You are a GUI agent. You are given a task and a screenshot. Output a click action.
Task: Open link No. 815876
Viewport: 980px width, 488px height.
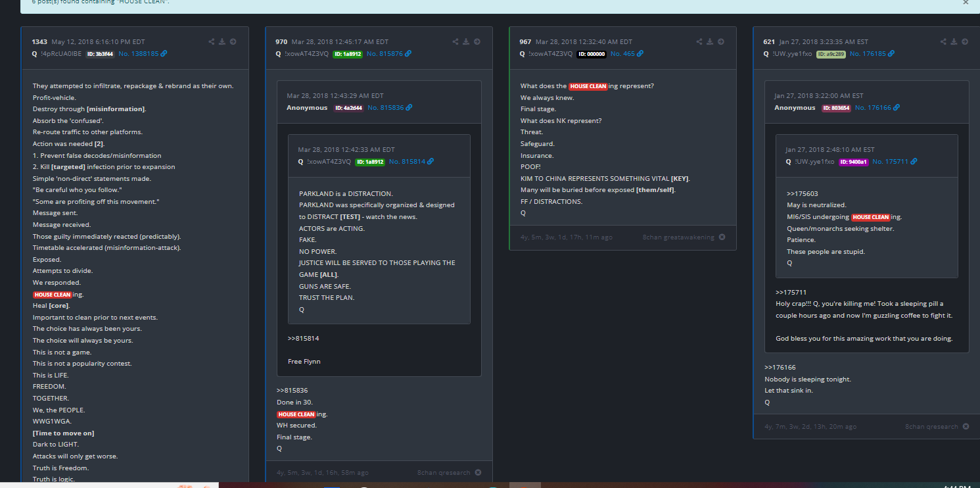[x=389, y=53]
